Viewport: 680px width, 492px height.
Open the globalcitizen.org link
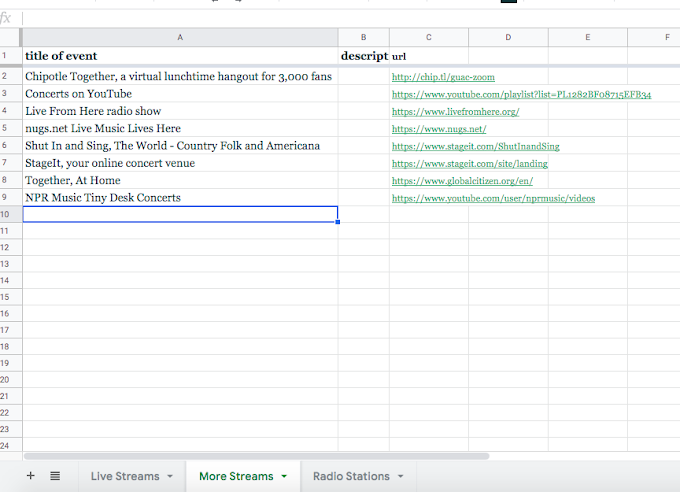coord(462,181)
